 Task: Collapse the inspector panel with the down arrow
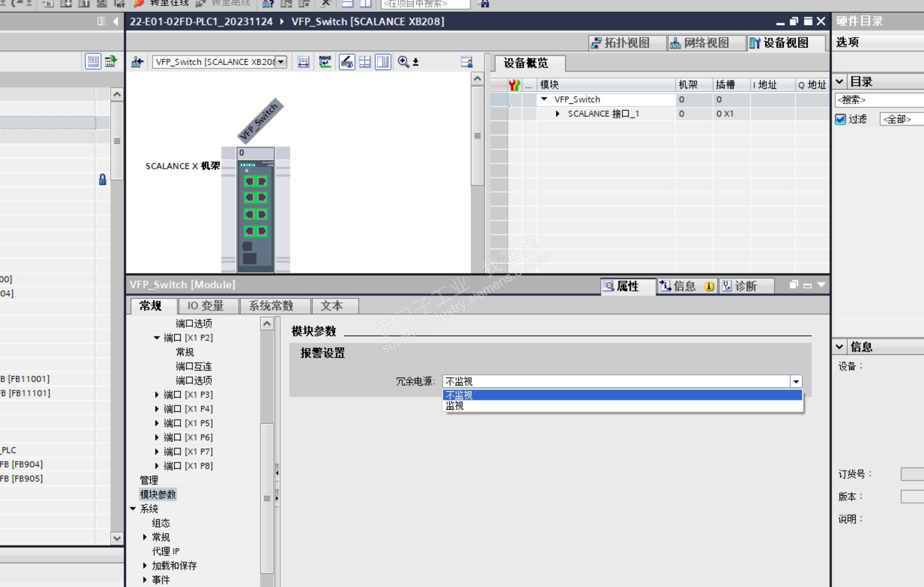coord(822,285)
